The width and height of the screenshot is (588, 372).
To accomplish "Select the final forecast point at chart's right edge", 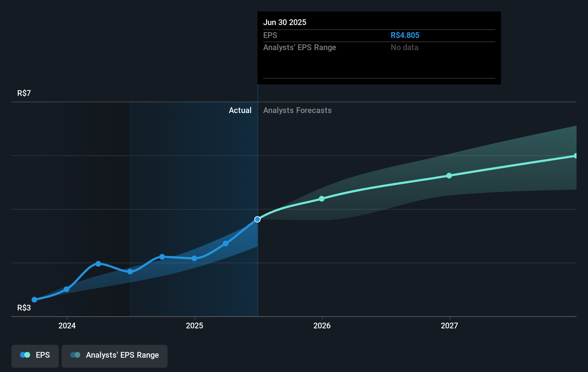I will 575,156.
